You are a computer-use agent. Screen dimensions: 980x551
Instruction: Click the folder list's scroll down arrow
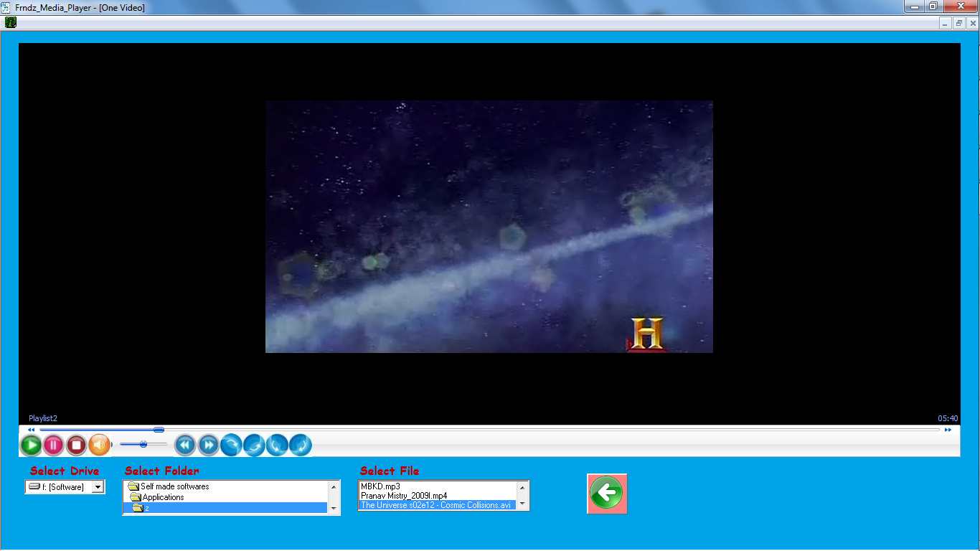click(334, 509)
